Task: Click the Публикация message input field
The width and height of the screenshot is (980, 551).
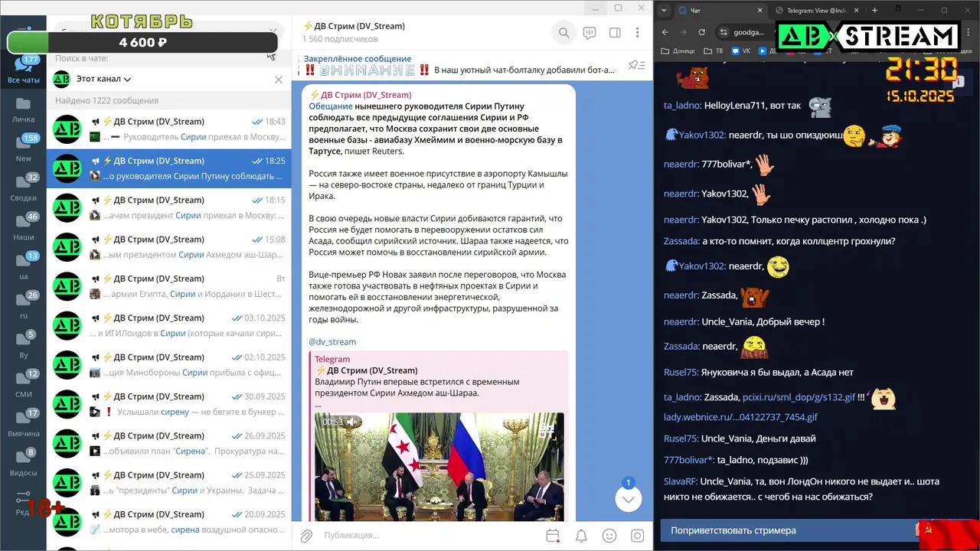Action: [x=429, y=536]
